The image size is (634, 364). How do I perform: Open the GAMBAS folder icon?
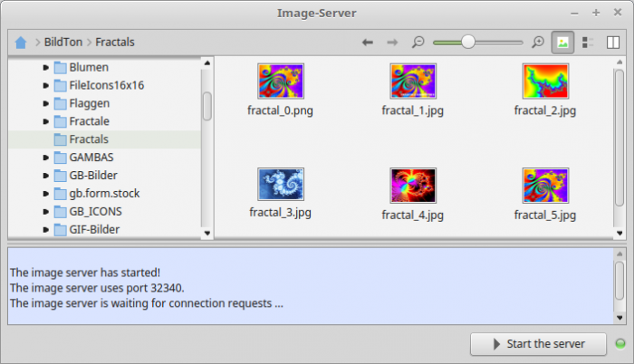point(60,158)
